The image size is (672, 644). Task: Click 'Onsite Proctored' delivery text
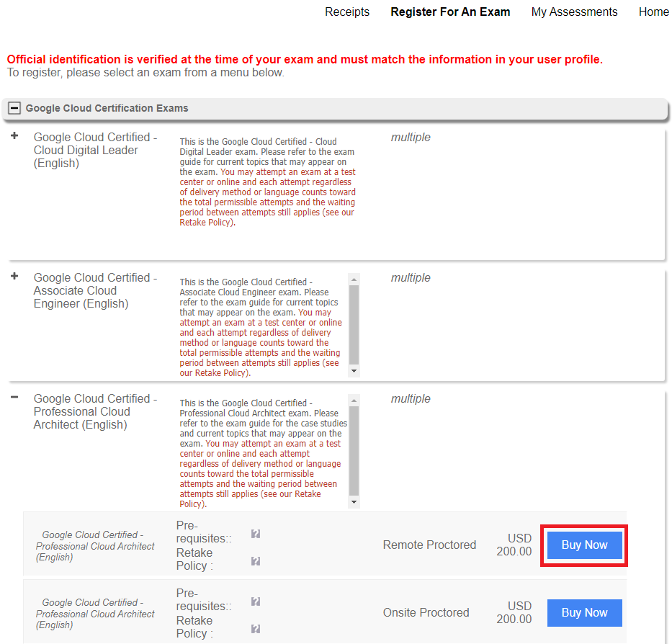click(426, 612)
